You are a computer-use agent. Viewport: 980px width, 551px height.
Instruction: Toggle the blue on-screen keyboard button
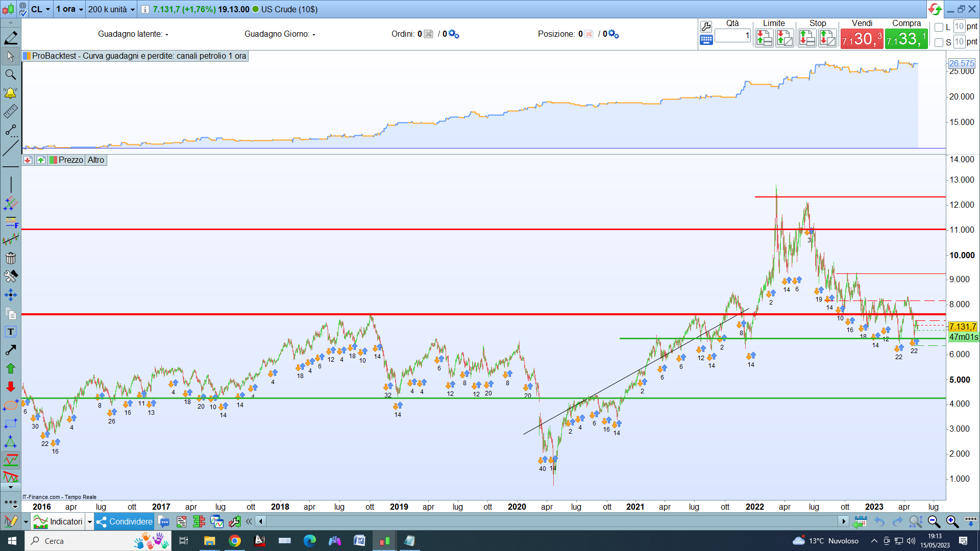click(x=706, y=40)
